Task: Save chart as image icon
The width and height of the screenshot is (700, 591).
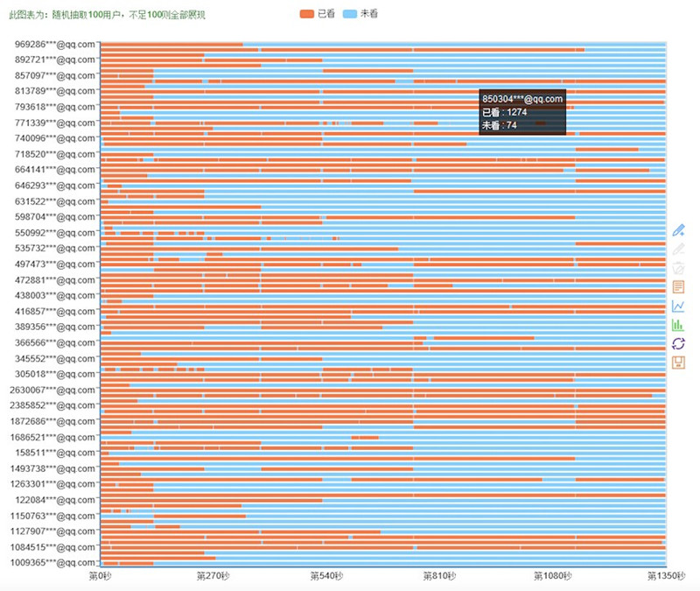Action: coord(678,362)
